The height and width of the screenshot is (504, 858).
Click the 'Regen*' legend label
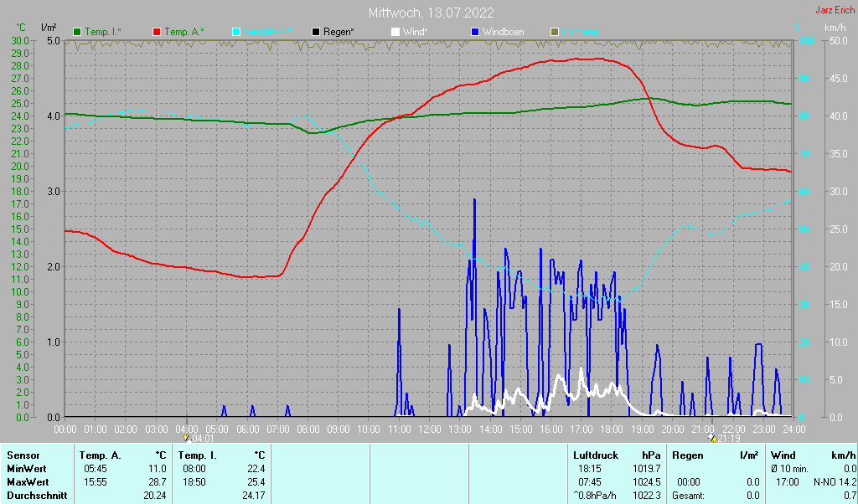coord(339,33)
